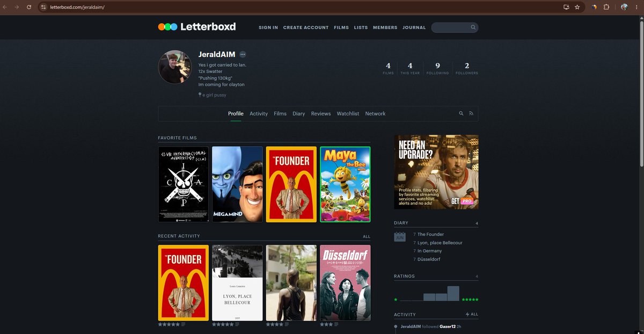Open the review icon under Düsseldorf poster
The height and width of the screenshot is (334, 644).
point(336,324)
